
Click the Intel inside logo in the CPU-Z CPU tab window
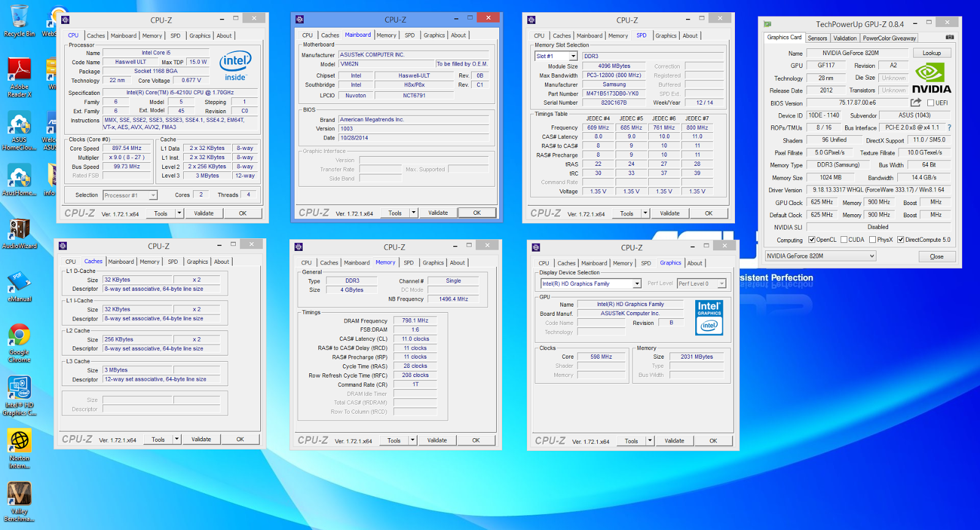[x=235, y=66]
